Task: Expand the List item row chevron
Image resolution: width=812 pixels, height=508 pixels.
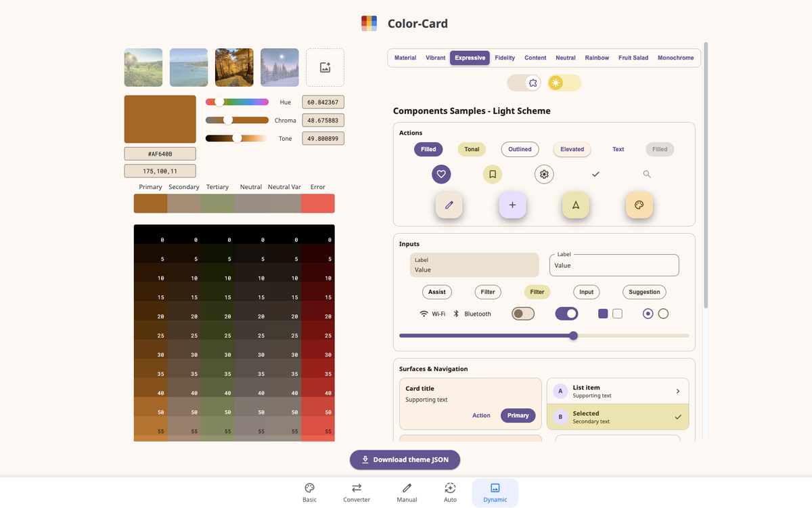Action: click(x=677, y=391)
